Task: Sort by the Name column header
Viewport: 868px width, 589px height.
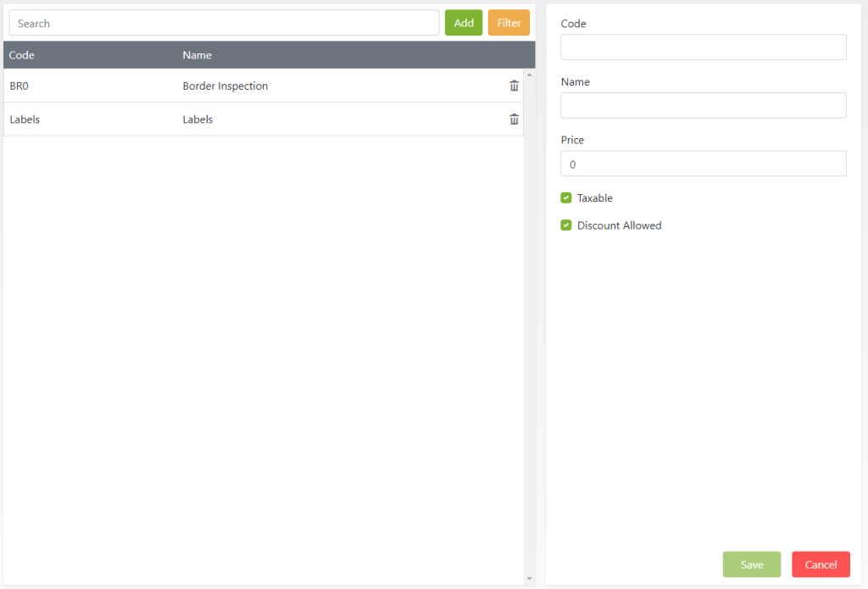Action: 197,55
